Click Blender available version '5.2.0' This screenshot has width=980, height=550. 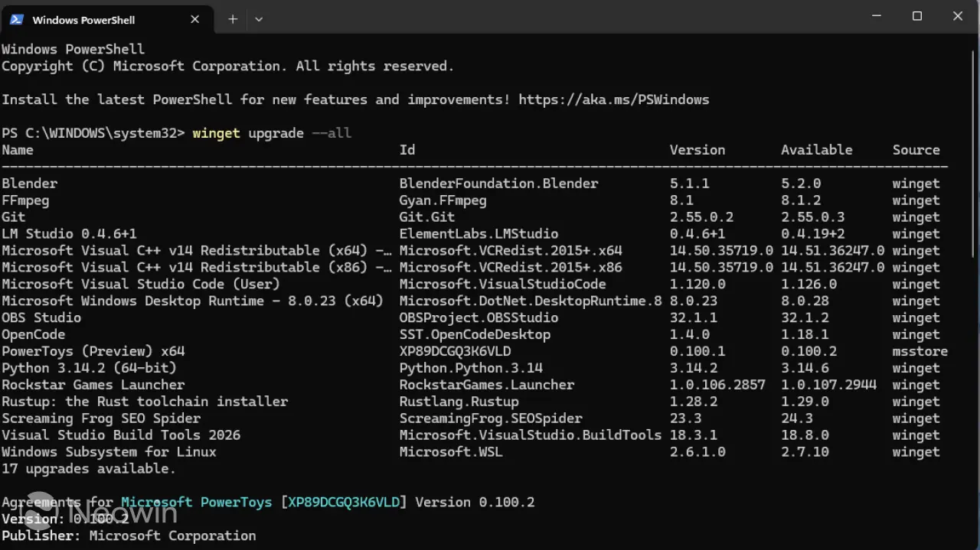tap(801, 184)
